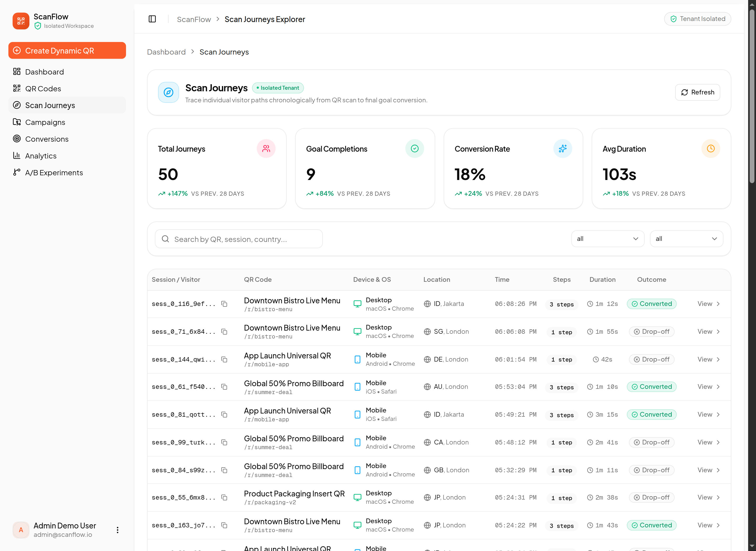756x551 pixels.
Task: Follow the Dashboard breadcrumb link
Action: (x=166, y=52)
